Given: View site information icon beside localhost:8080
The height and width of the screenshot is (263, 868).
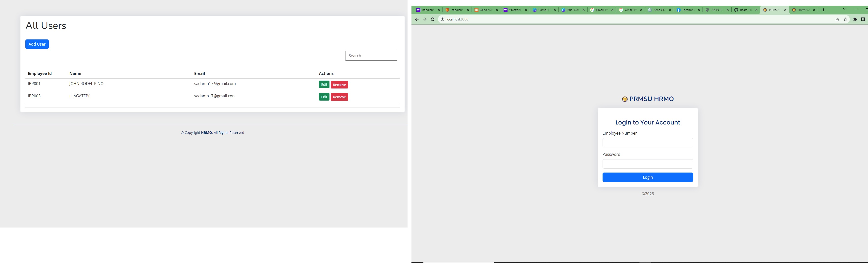Looking at the screenshot, I should 442,19.
